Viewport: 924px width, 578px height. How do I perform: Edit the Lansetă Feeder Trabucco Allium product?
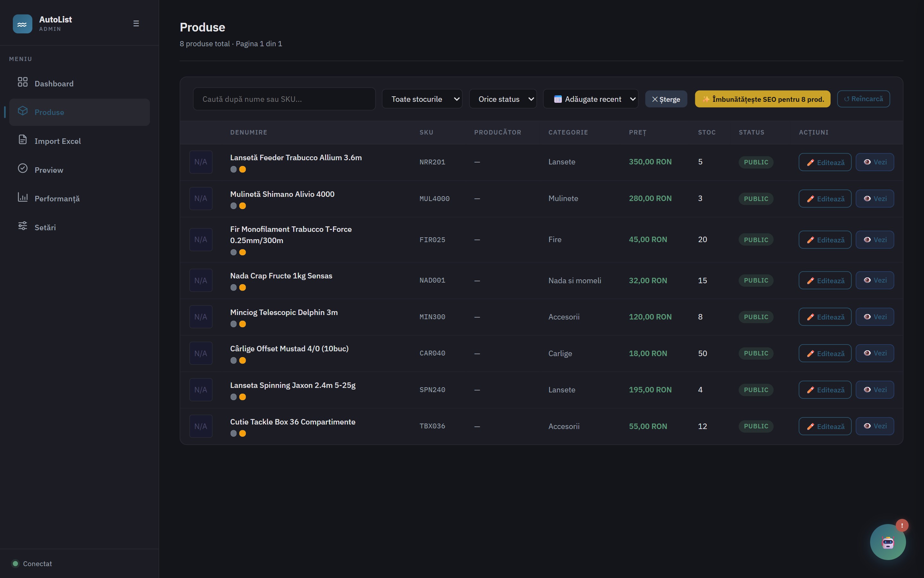pos(825,162)
